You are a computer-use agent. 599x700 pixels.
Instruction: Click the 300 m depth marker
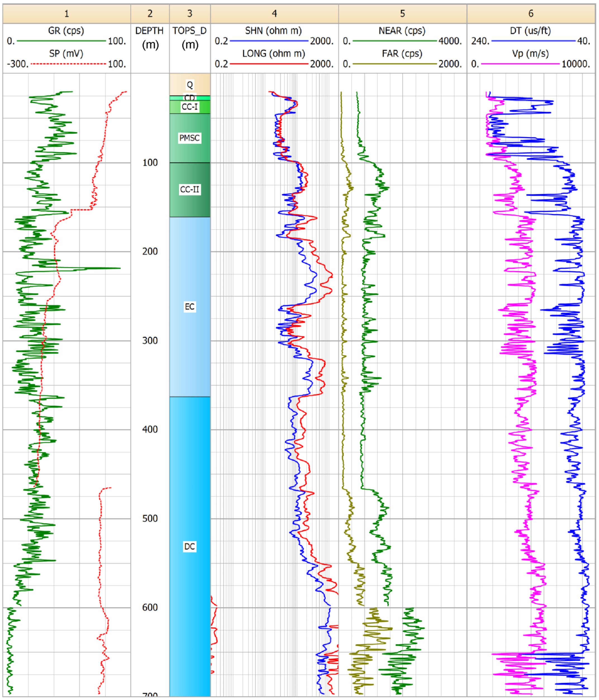coord(150,341)
